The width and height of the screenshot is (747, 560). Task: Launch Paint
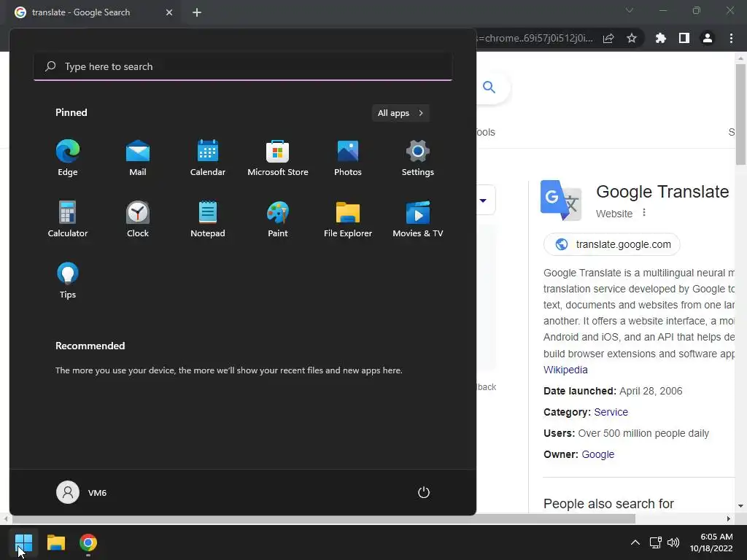(x=278, y=219)
